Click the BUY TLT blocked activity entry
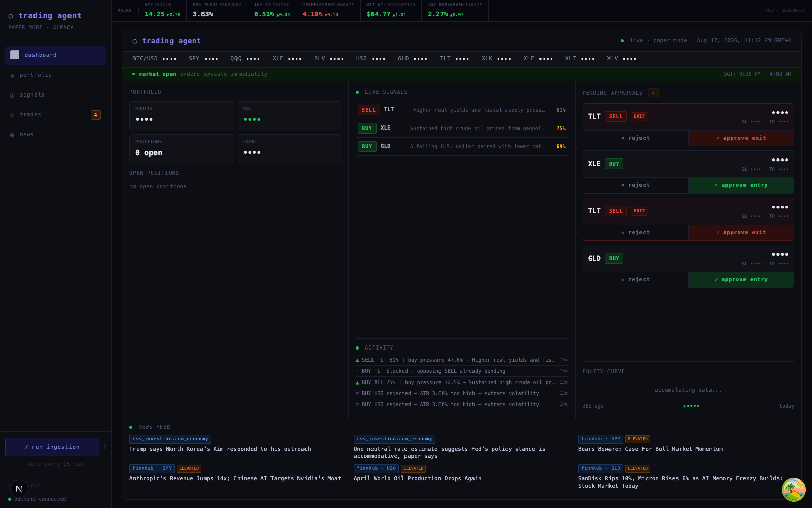The height and width of the screenshot is (508, 812). [462, 371]
